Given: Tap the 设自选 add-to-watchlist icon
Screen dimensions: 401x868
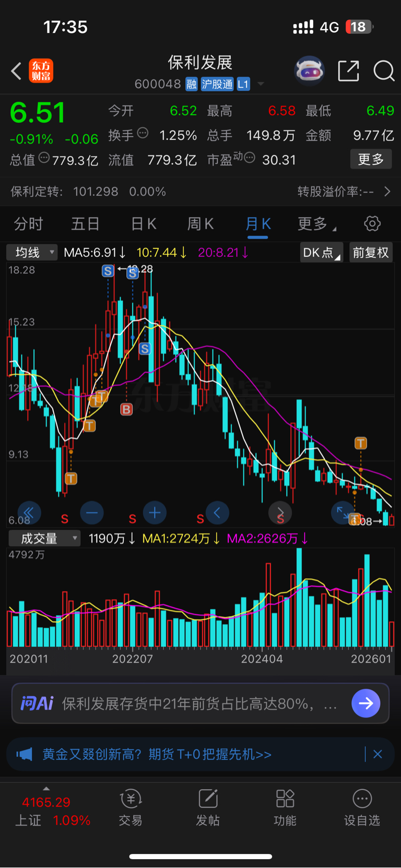Looking at the screenshot, I should tap(362, 808).
